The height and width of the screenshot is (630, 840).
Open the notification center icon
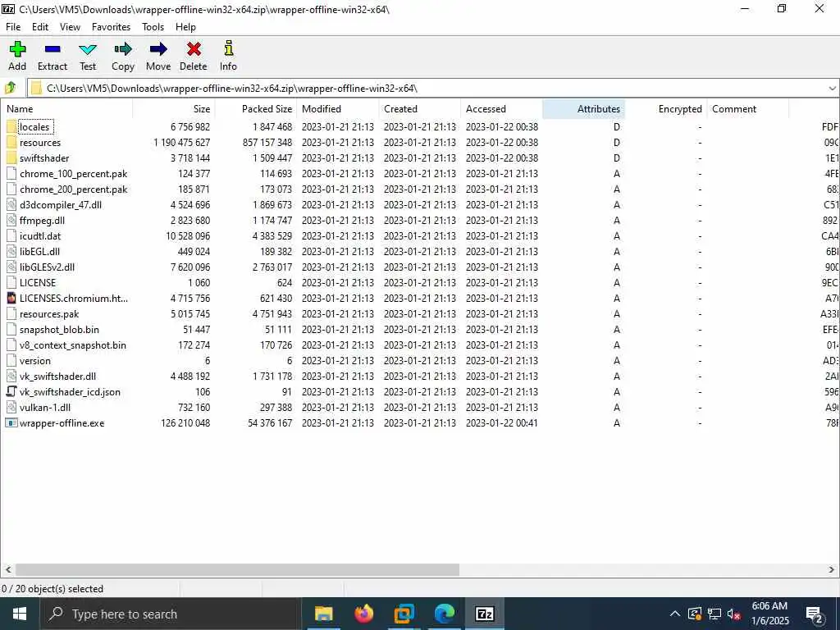coord(815,614)
